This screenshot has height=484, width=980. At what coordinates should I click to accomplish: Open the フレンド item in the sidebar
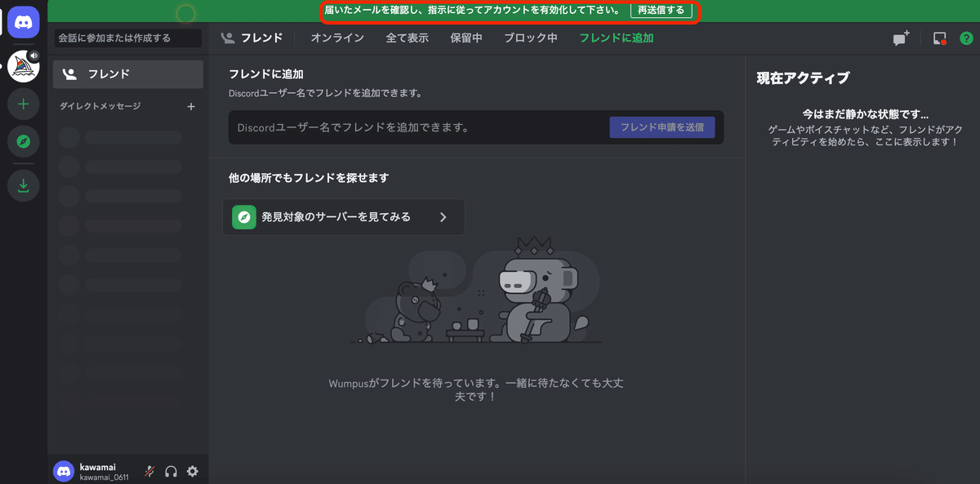(128, 74)
